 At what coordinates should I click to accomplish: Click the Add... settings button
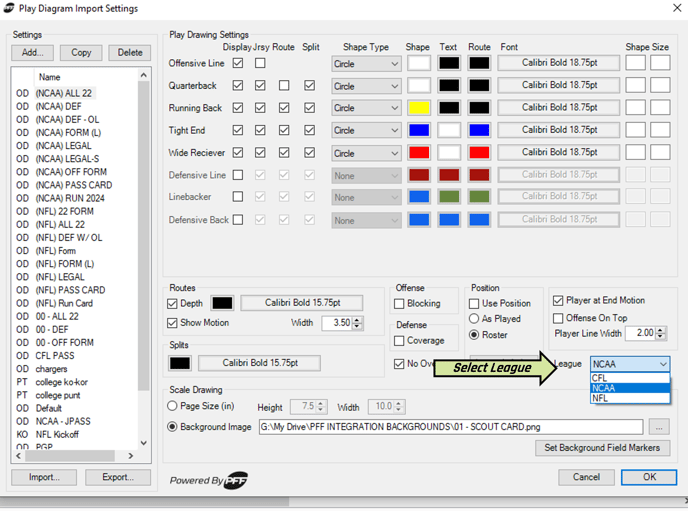click(32, 53)
